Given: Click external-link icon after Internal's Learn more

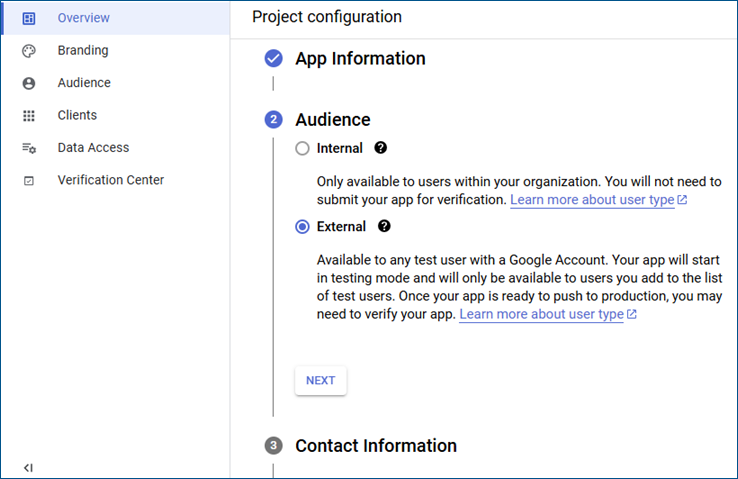Looking at the screenshot, I should 682,200.
